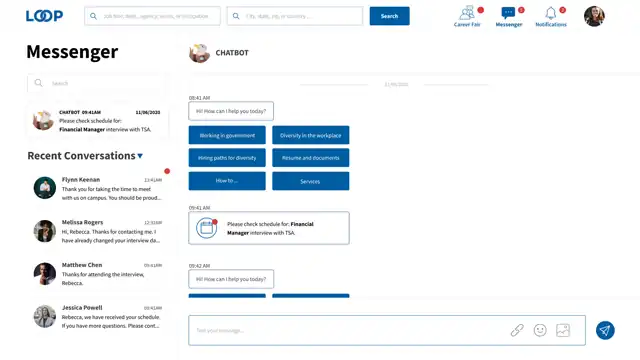Select the 'How to ...' option
Screen dimensions: 640x360
point(227,181)
